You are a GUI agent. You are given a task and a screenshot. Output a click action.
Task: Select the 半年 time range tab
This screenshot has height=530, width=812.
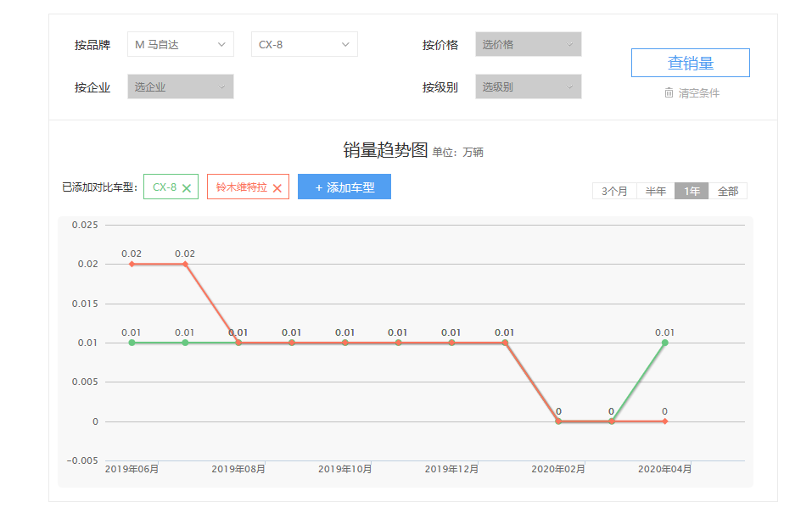tap(655, 191)
